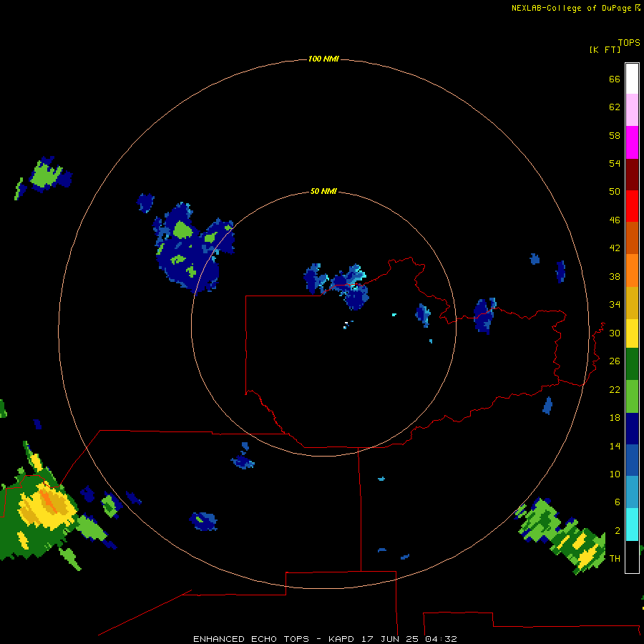Viewport: 644px width, 644px height.
Task: Click the 50 NMI range ring label
Action: pyautogui.click(x=323, y=191)
